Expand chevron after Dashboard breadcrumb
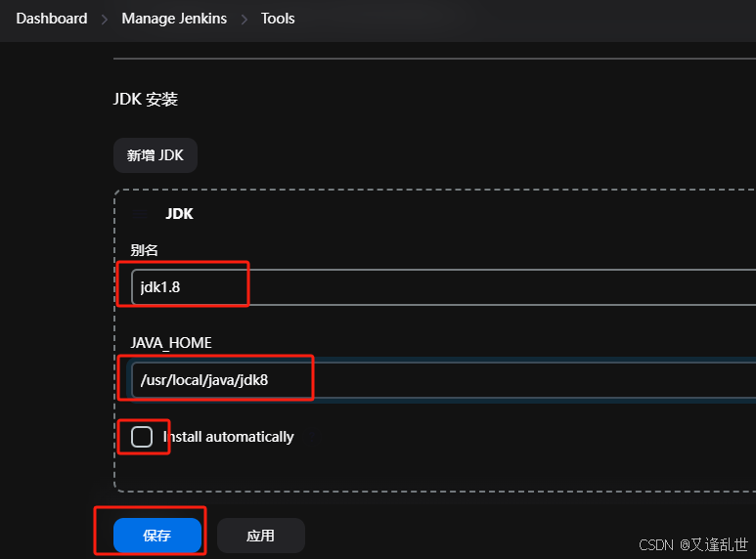 point(104,20)
